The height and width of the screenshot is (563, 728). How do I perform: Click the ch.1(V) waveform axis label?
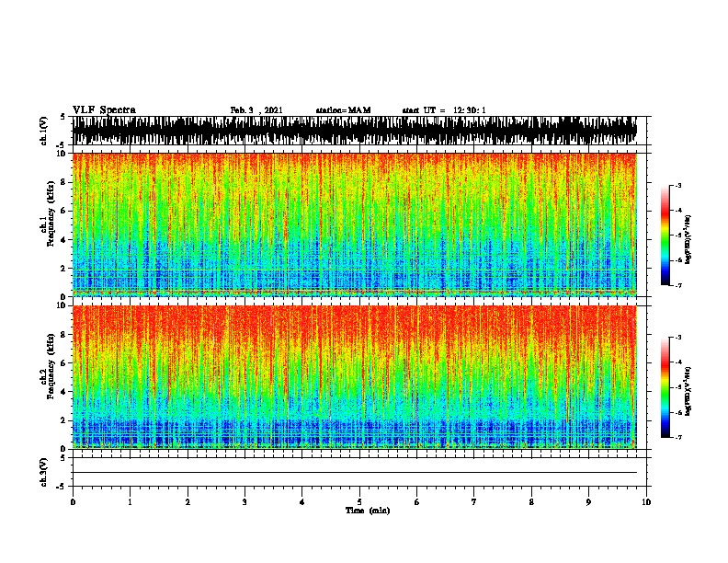pos(43,131)
